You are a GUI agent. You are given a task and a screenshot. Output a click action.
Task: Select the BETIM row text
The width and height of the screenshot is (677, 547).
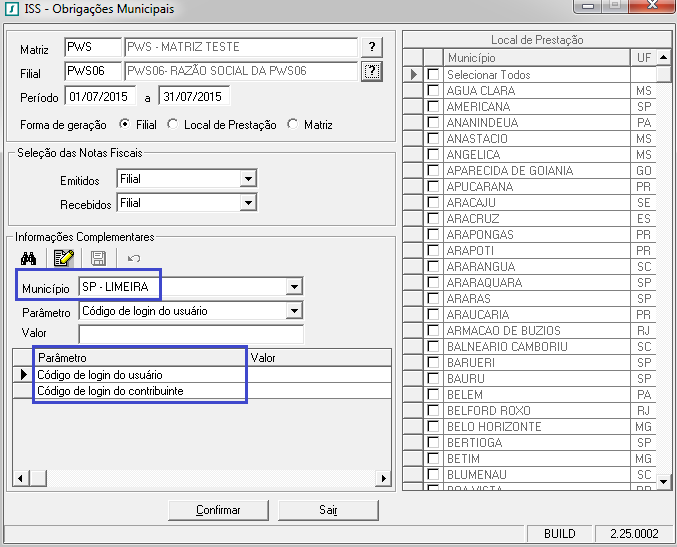[x=463, y=458]
